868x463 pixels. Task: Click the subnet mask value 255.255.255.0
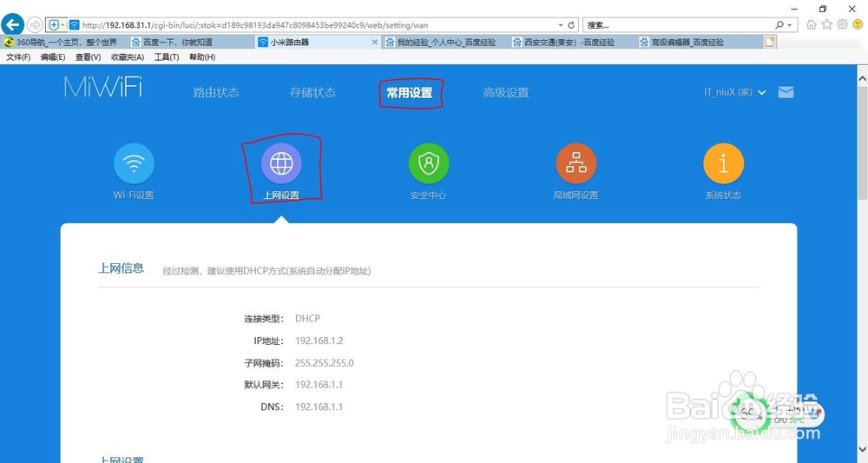[x=325, y=363]
